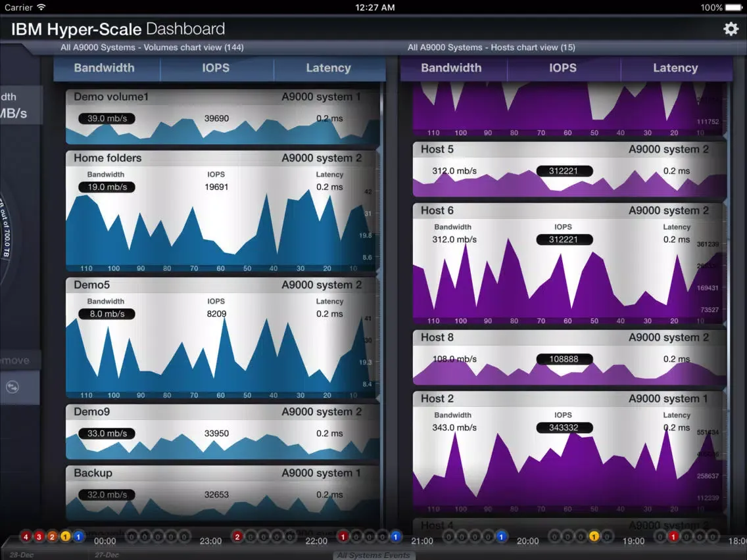The width and height of the screenshot is (747, 560).
Task: Select the 00:00 timeline marker
Action: point(105,541)
